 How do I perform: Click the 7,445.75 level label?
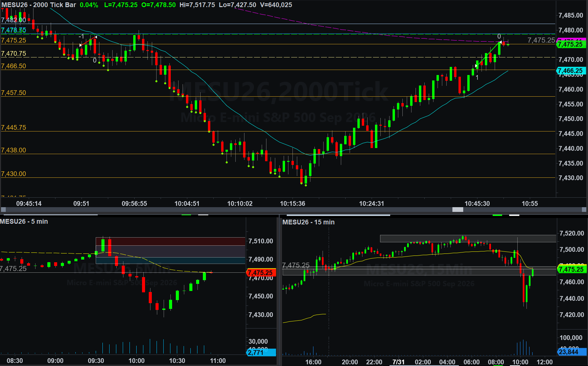coord(14,128)
